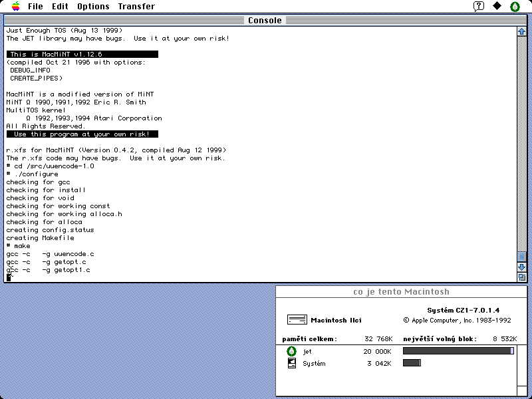Click the jet memory usage bar

tap(458, 351)
